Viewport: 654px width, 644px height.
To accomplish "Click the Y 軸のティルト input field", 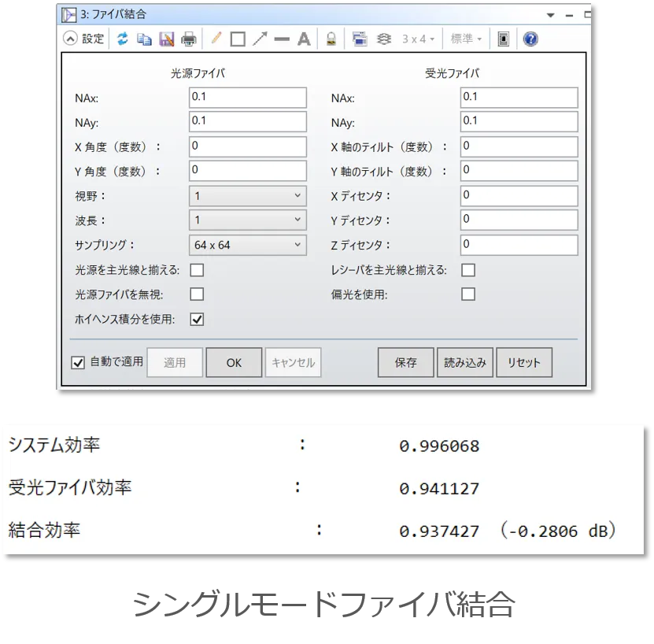I will point(519,171).
